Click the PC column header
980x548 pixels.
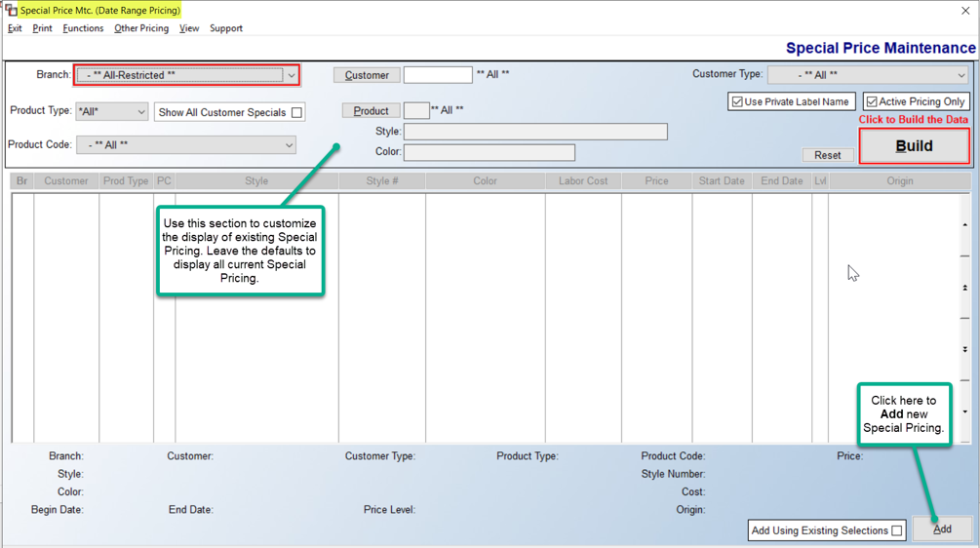164,180
